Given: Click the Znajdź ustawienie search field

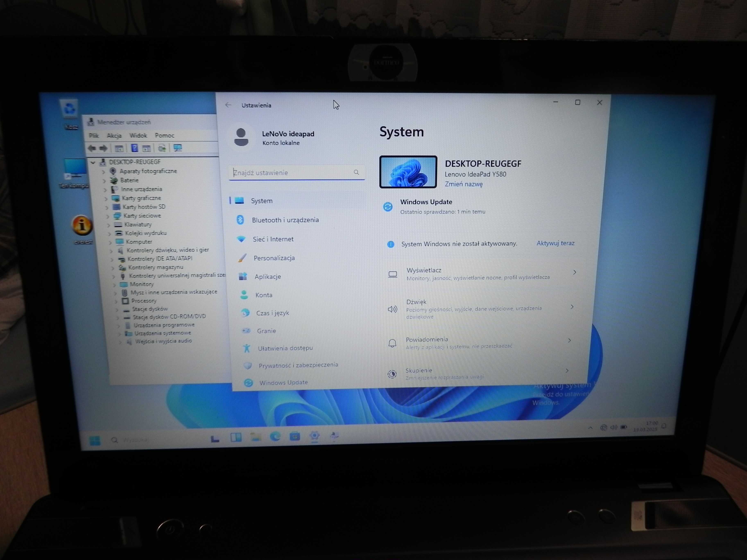Looking at the screenshot, I should coord(297,173).
